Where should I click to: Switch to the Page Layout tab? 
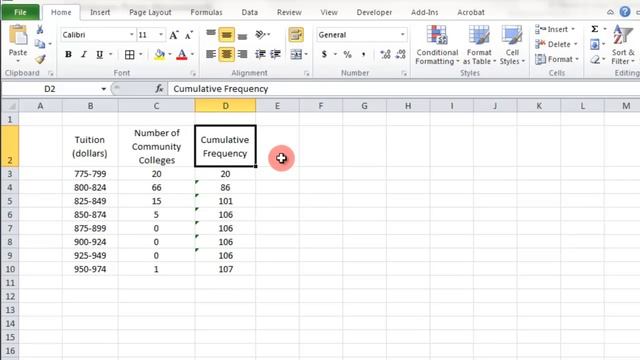[150, 12]
